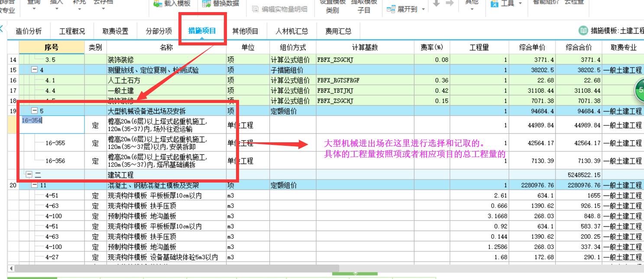Viewport: 644px width, 279px height.
Task: Click the 7130.39 unit price cell
Action: pos(532,161)
